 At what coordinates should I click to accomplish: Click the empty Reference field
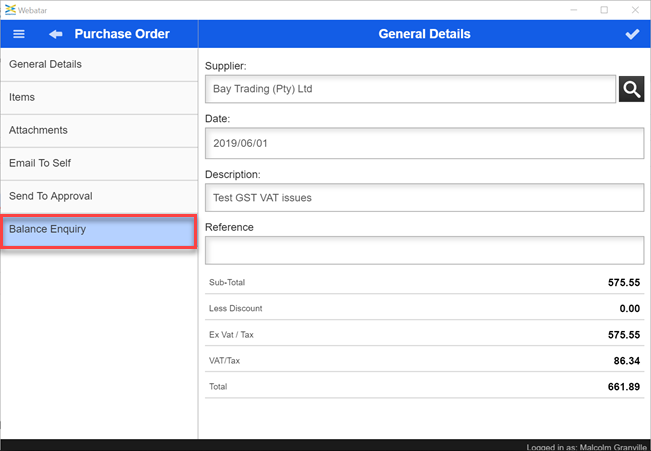tap(424, 251)
